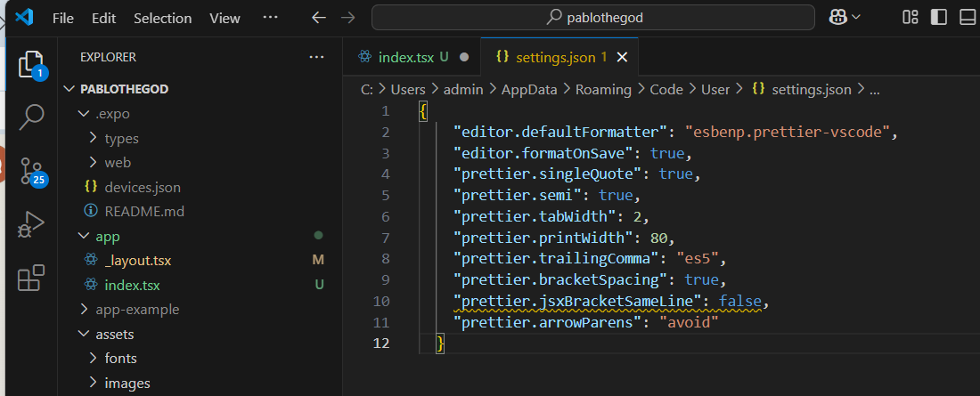Screen dimensions: 980x396
Task: Click the Roaming breadcrumb segment
Action: pos(603,89)
